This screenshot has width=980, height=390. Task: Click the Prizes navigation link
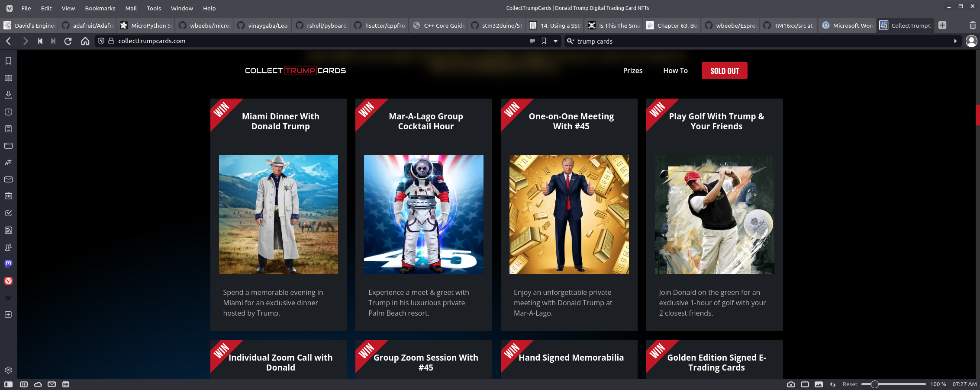(x=632, y=70)
